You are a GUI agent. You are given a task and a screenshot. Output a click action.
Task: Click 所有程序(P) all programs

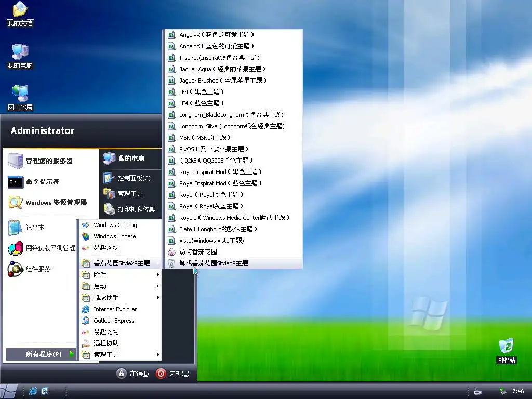(x=41, y=354)
